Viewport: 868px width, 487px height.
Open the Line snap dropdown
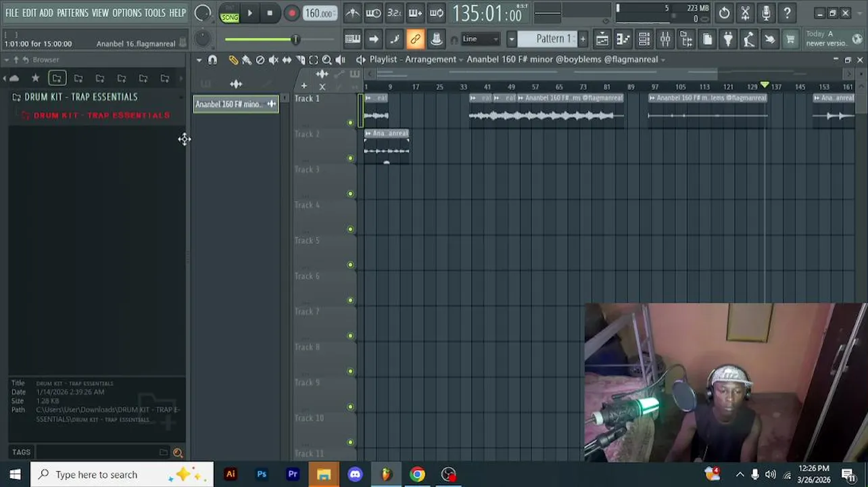coord(481,39)
